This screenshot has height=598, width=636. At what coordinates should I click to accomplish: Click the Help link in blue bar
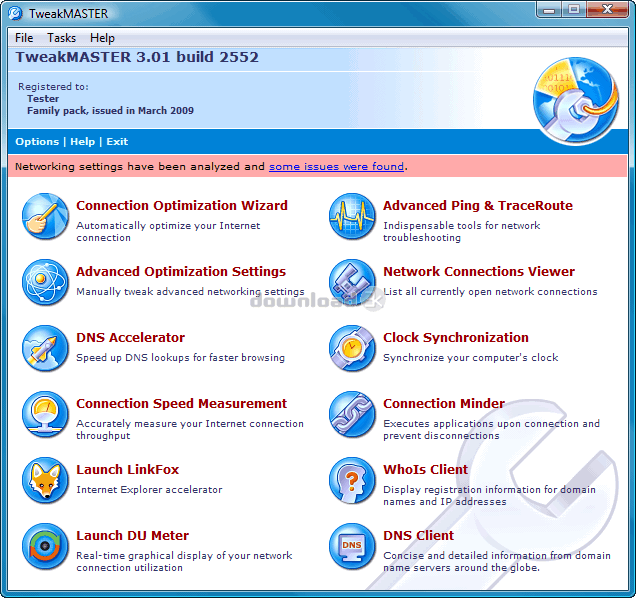click(82, 142)
